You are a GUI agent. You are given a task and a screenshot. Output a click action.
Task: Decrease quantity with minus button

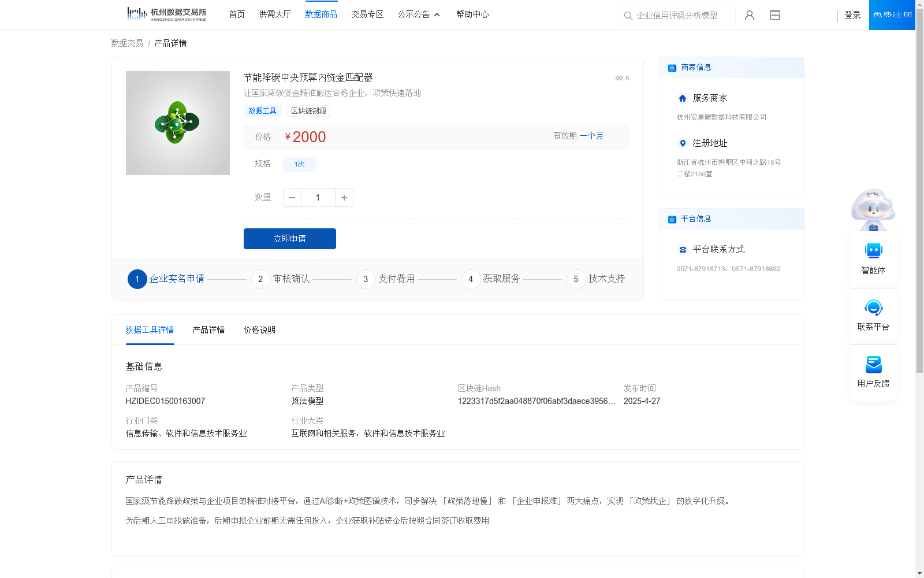coord(292,198)
